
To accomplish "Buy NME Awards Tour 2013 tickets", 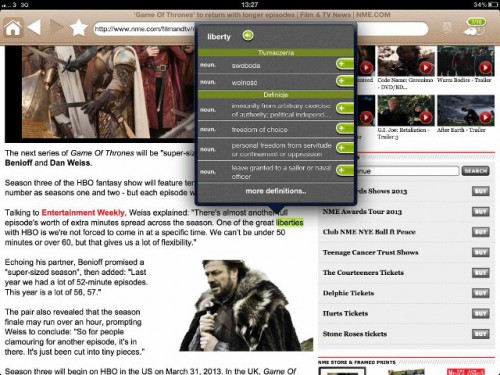I will pos(481,212).
